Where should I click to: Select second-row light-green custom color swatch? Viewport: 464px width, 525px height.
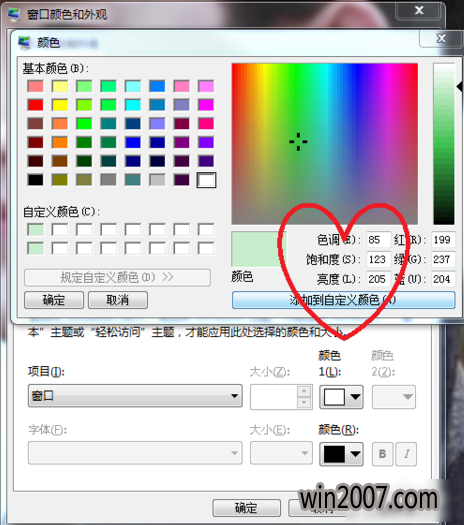pos(35,249)
